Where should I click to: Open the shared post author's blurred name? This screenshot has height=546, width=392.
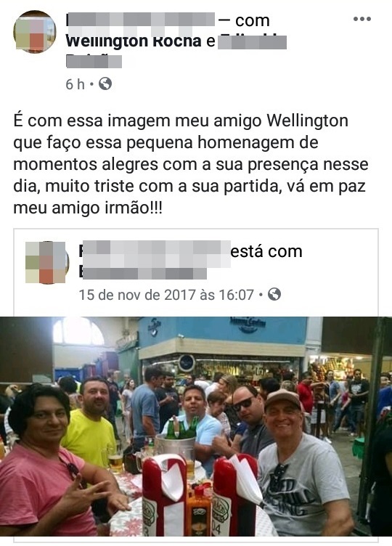click(x=155, y=251)
